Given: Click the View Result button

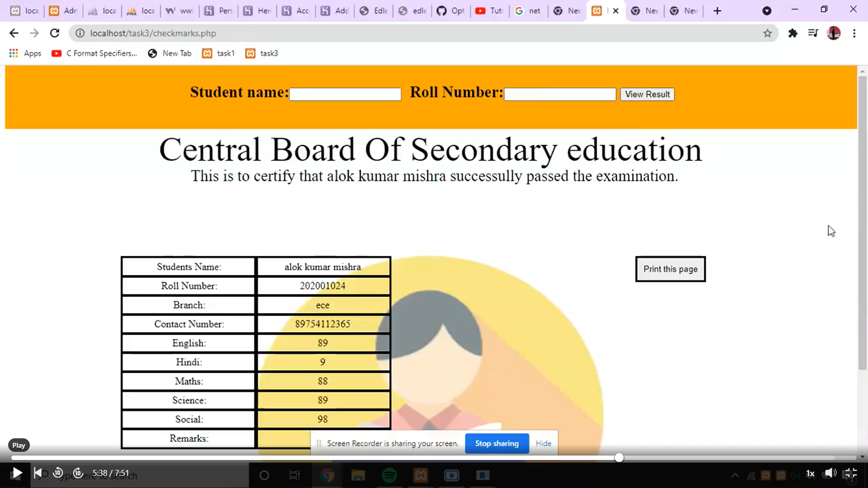Looking at the screenshot, I should [x=647, y=94].
